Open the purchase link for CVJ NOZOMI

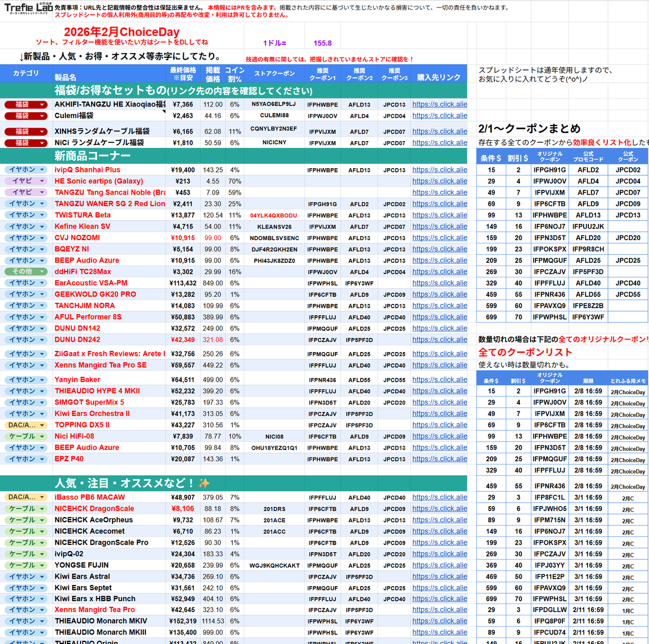point(440,238)
